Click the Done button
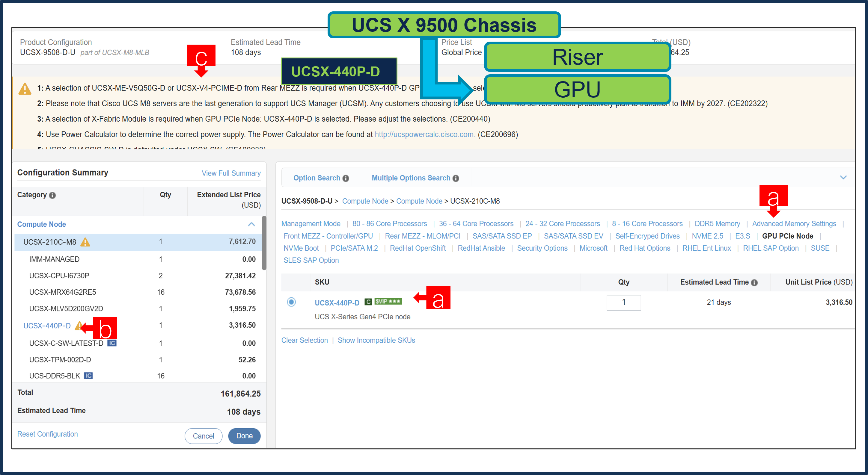The width and height of the screenshot is (868, 475). (x=244, y=435)
